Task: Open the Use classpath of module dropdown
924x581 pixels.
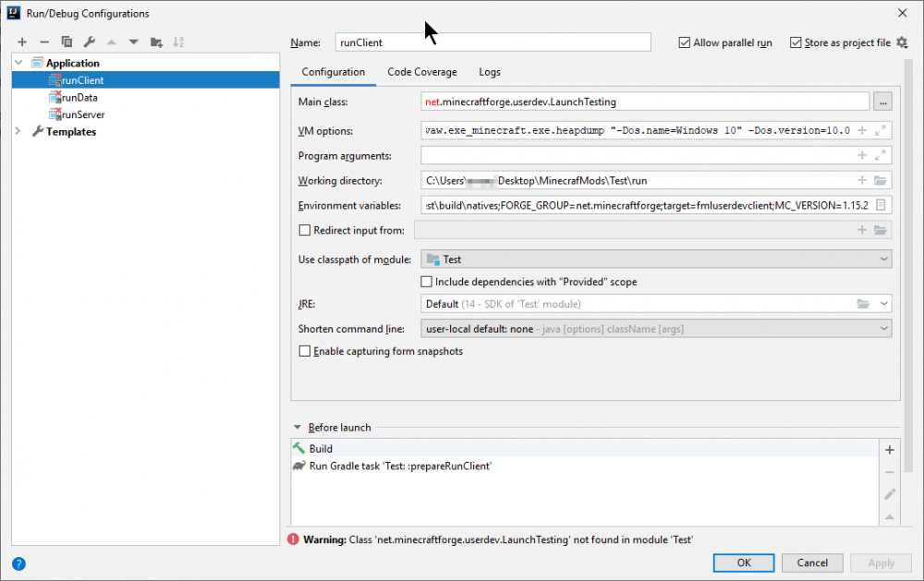Action: pos(656,260)
